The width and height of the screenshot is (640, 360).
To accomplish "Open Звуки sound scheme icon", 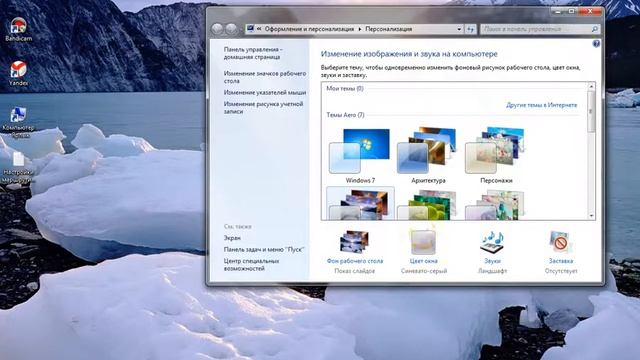I will (492, 242).
